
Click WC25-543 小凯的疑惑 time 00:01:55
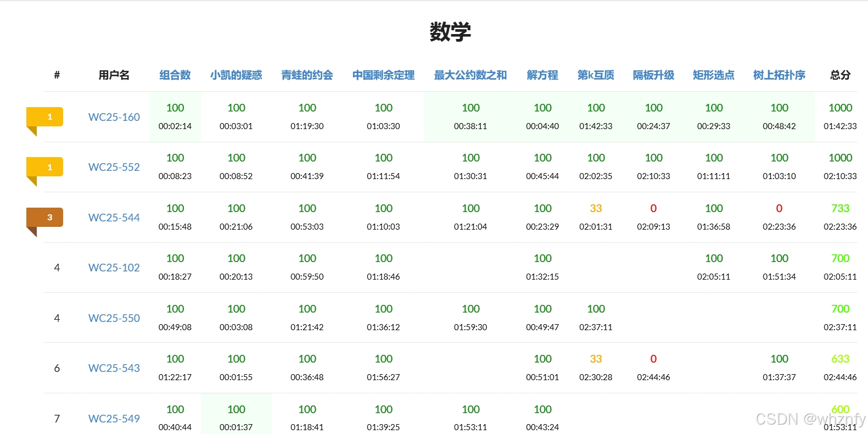(x=236, y=377)
